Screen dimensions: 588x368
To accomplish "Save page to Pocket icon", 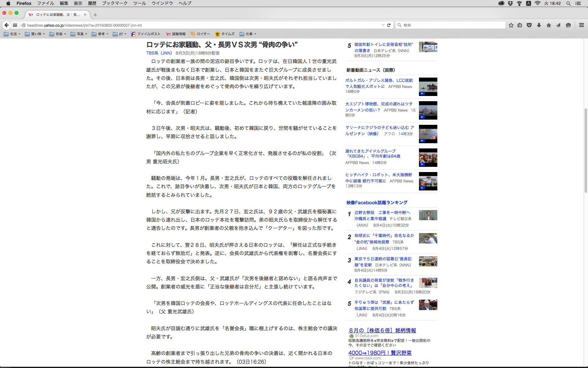I will click(529, 25).
